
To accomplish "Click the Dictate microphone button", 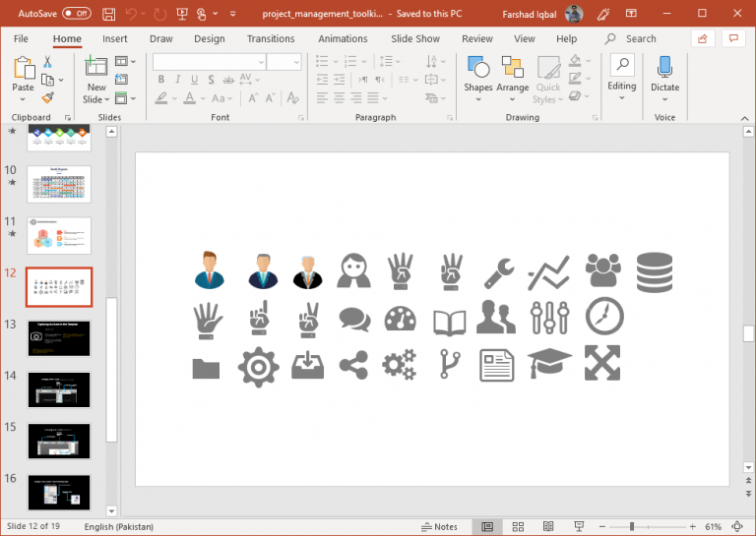I will 664,80.
